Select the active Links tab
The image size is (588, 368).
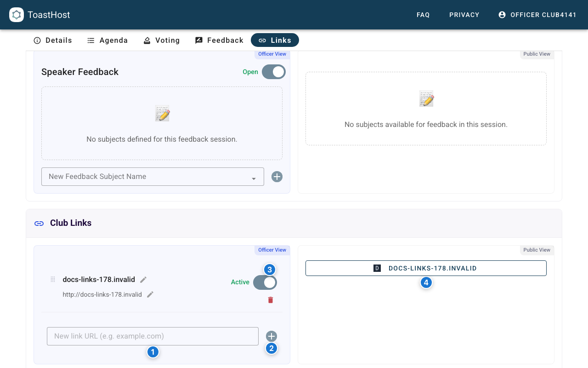275,40
